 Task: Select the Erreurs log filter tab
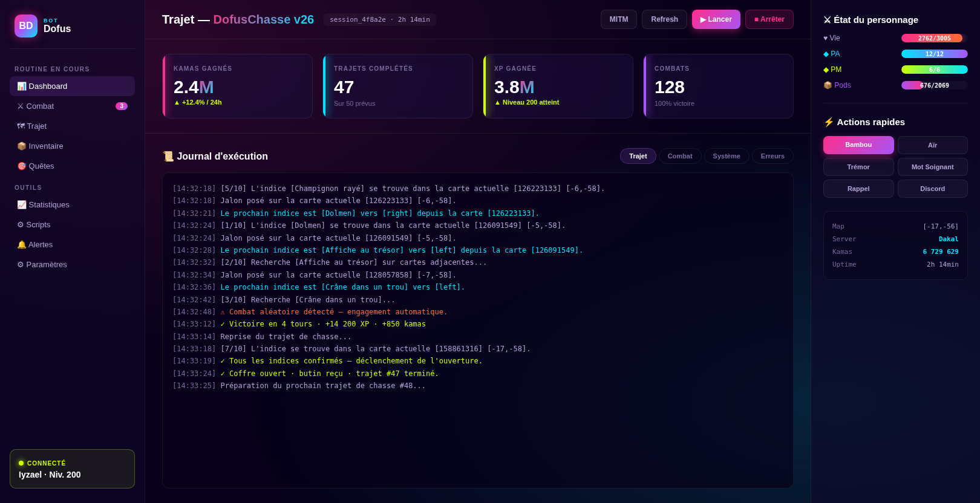click(x=773, y=156)
